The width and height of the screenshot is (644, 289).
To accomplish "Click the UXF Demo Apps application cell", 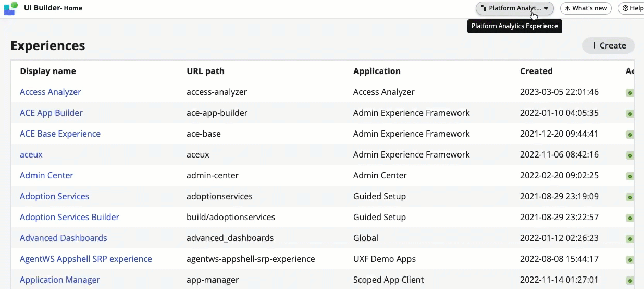I will coord(385,259).
